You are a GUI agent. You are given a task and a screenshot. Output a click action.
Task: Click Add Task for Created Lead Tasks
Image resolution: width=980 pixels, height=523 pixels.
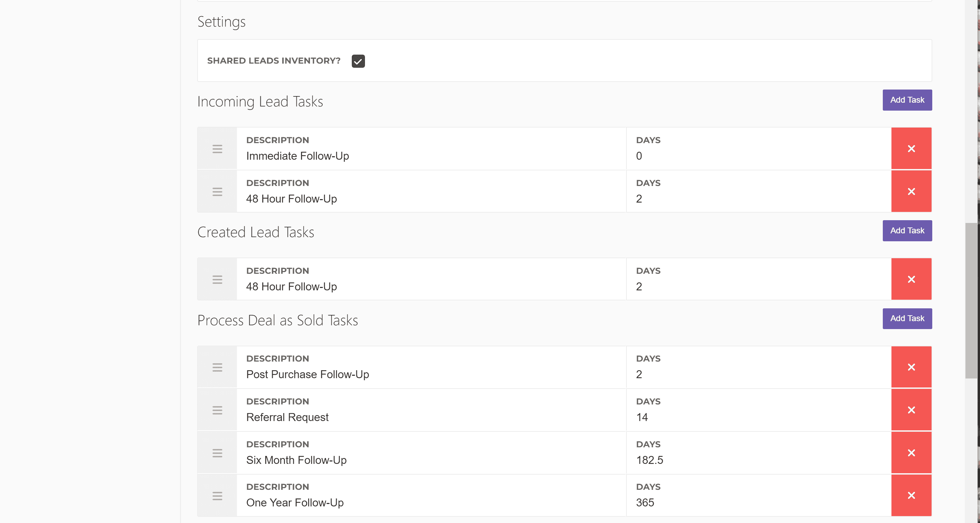pos(907,231)
